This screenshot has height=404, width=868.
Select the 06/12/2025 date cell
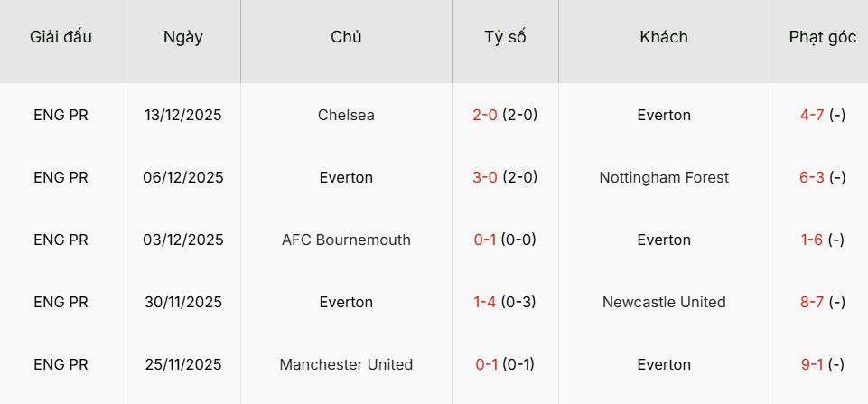pos(183,177)
